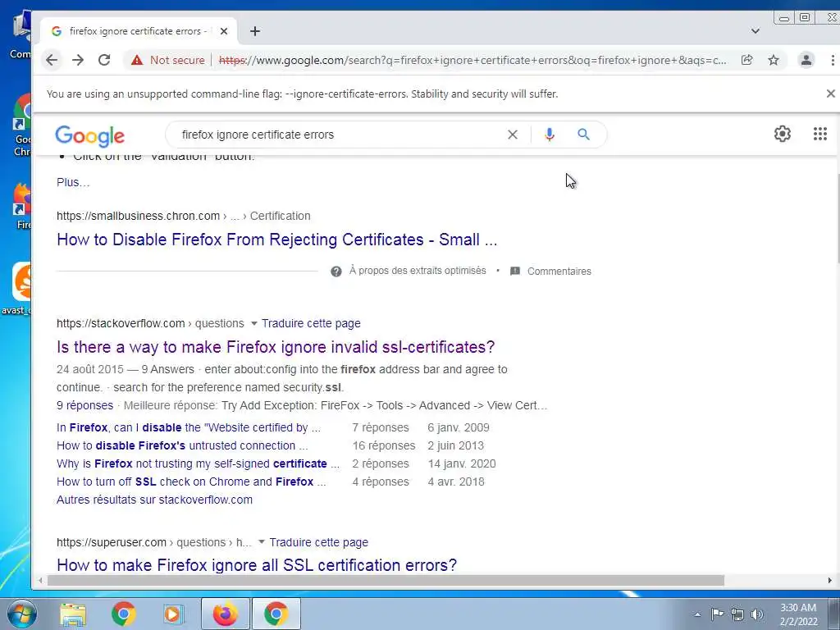The image size is (840, 630).
Task: Click the À propos des extraits optimisés help icon
Action: pyautogui.click(x=336, y=271)
